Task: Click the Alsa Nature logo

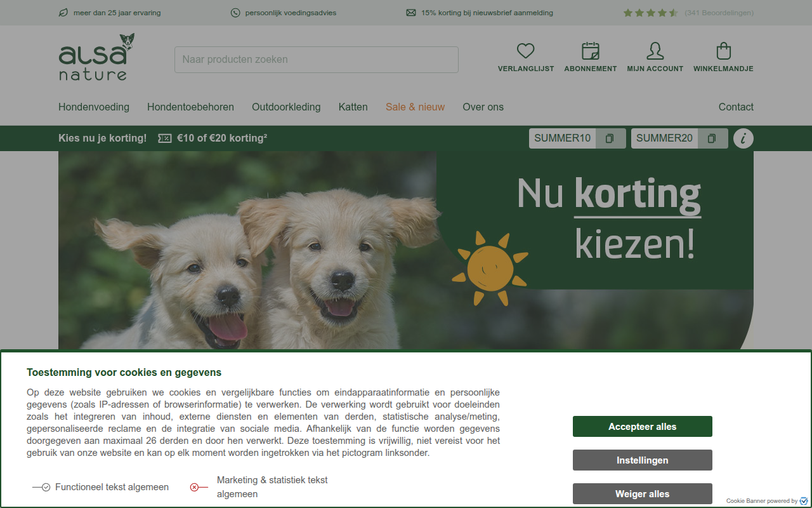Action: 96,57
